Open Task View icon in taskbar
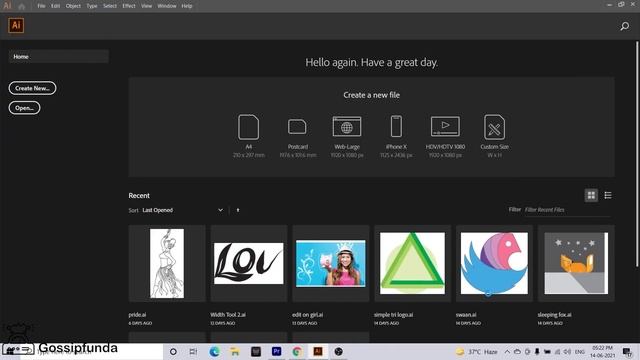This screenshot has width=640, height=360. [x=193, y=351]
